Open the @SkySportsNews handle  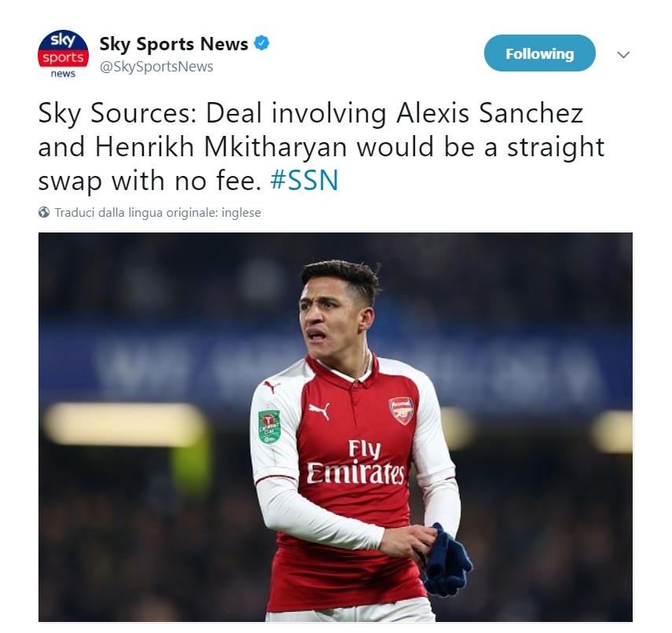(156, 67)
